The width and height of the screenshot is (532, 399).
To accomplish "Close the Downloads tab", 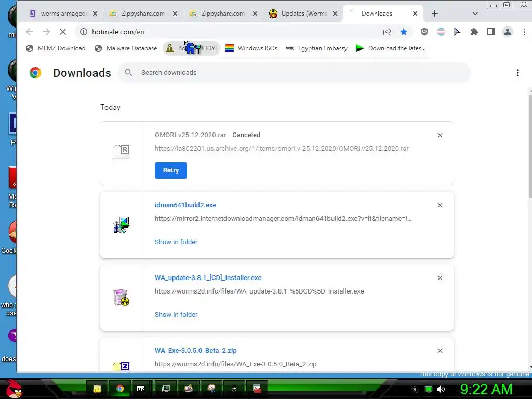I will pos(415,14).
